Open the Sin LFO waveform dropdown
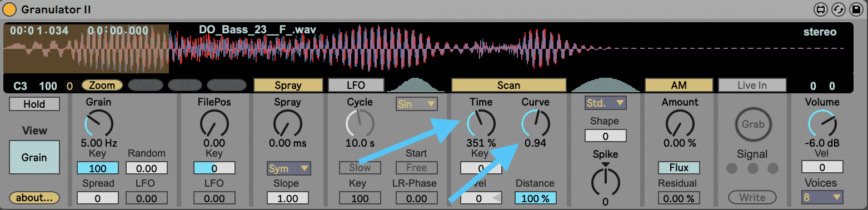The image size is (868, 210). [417, 104]
